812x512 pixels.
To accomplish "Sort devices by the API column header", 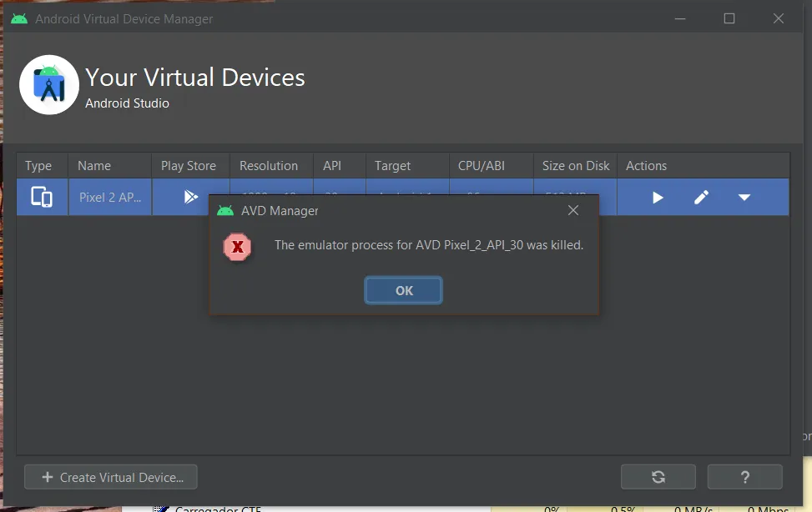I will coord(331,165).
